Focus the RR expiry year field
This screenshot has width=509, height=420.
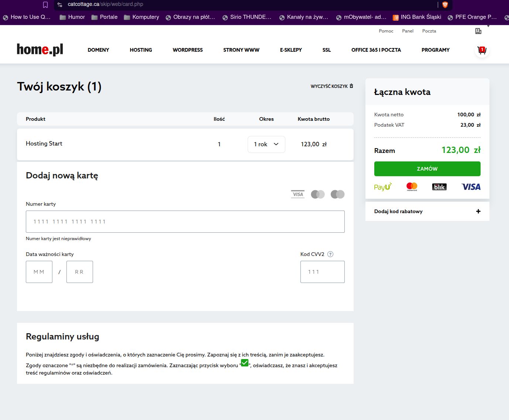coord(80,272)
